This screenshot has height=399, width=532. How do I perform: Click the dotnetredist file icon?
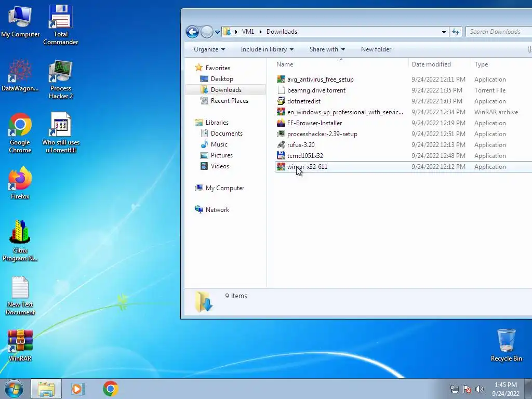pos(281,101)
